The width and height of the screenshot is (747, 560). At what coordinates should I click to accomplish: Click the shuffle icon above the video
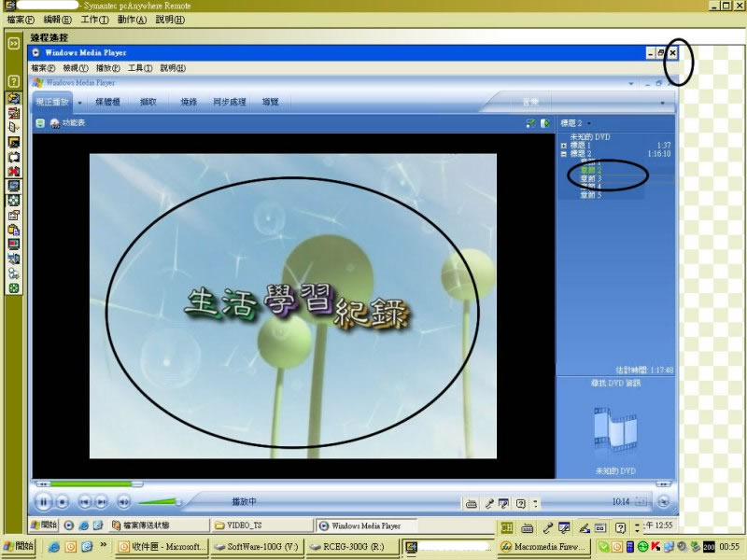pos(530,123)
